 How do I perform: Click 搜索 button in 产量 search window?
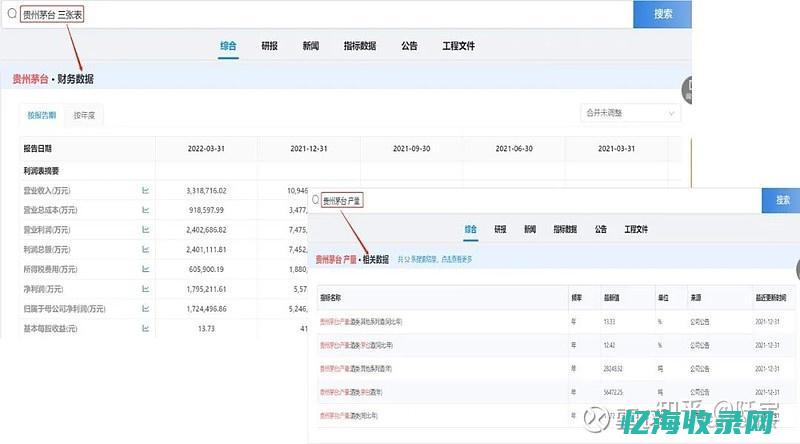click(x=781, y=200)
